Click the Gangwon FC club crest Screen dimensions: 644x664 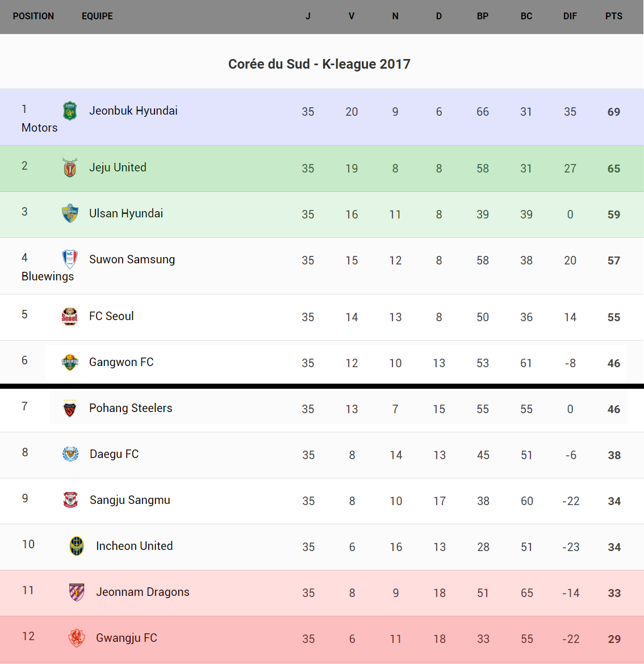[70, 362]
